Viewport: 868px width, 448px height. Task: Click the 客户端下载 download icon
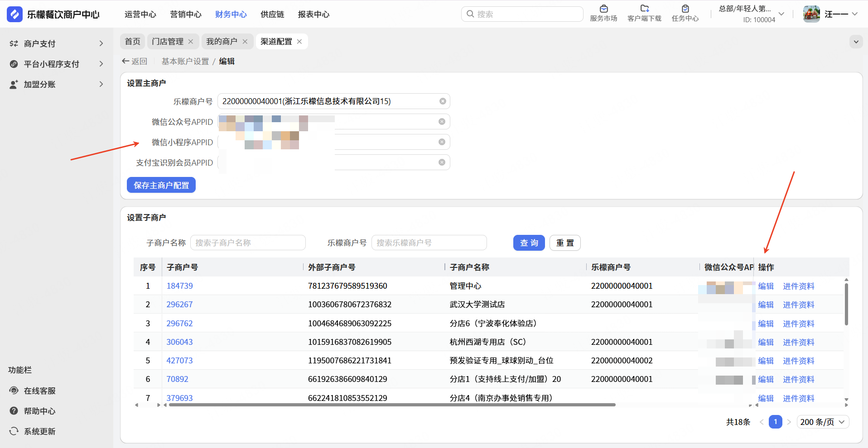coord(644,9)
